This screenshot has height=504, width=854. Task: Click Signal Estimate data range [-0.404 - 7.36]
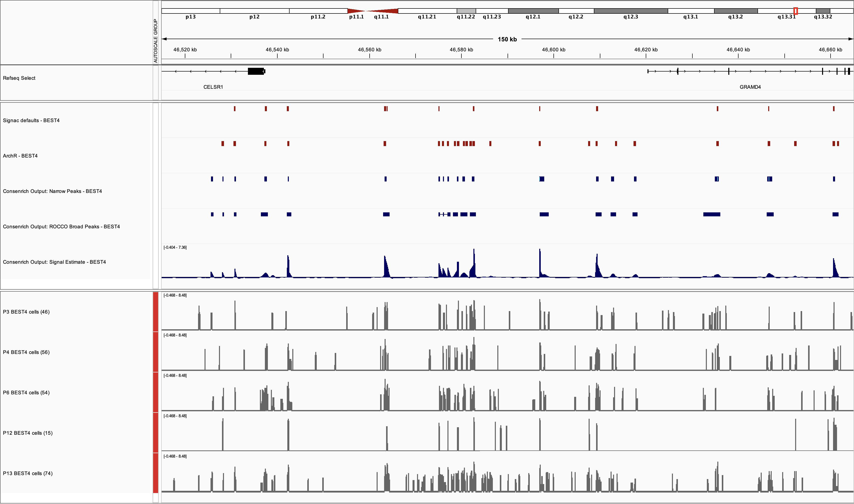pyautogui.click(x=175, y=247)
